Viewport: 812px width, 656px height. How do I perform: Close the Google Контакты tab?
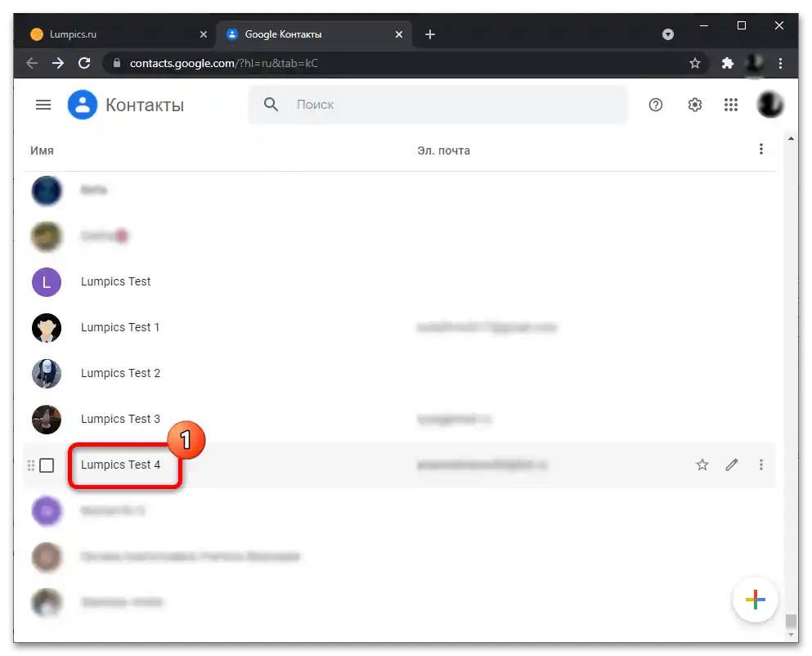click(399, 34)
